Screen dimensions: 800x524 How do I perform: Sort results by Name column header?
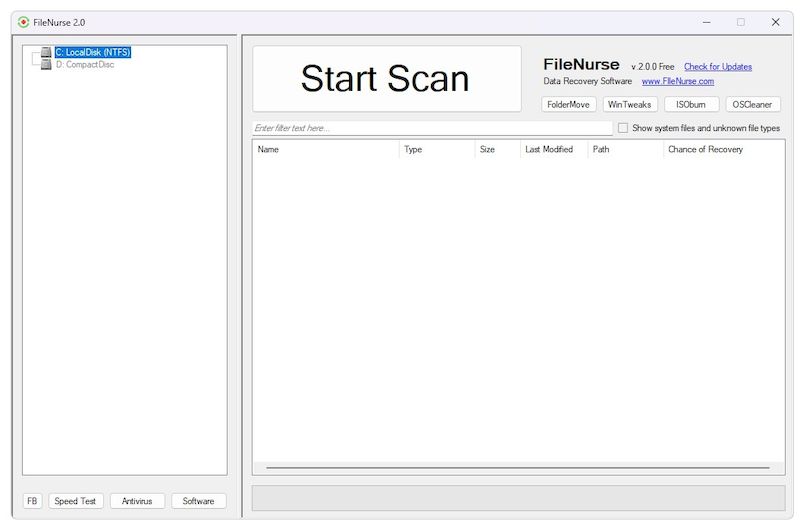[x=325, y=149]
